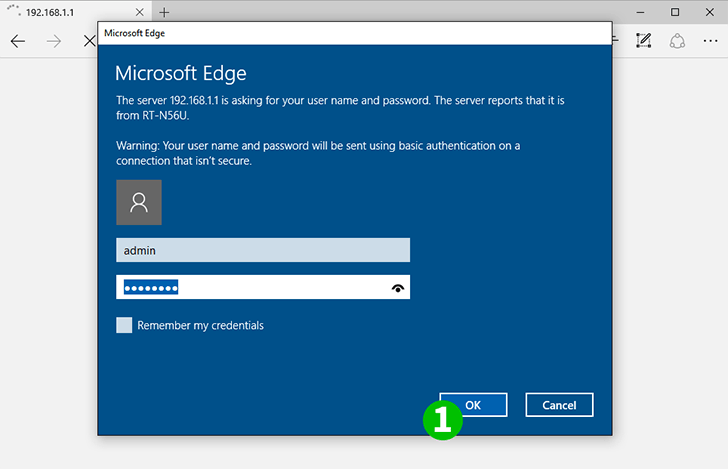The width and height of the screenshot is (728, 469).
Task: Select the 192.168.1.1 browser tab
Action: tap(77, 12)
